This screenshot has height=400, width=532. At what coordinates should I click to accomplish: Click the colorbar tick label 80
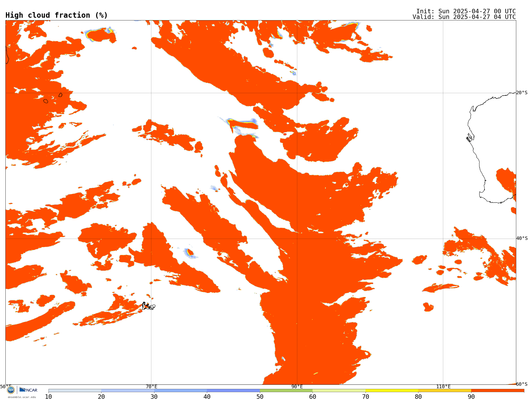tap(418, 397)
